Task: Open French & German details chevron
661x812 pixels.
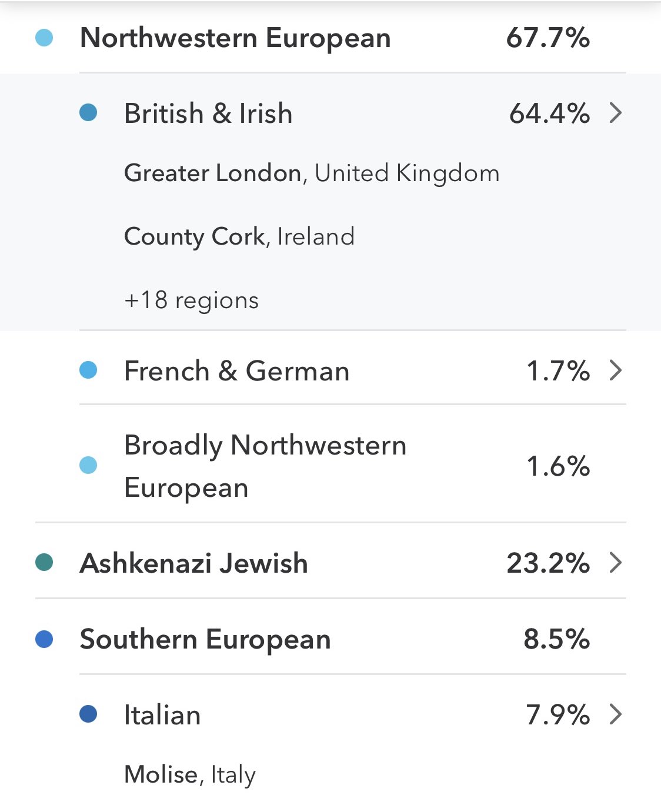Action: point(616,370)
